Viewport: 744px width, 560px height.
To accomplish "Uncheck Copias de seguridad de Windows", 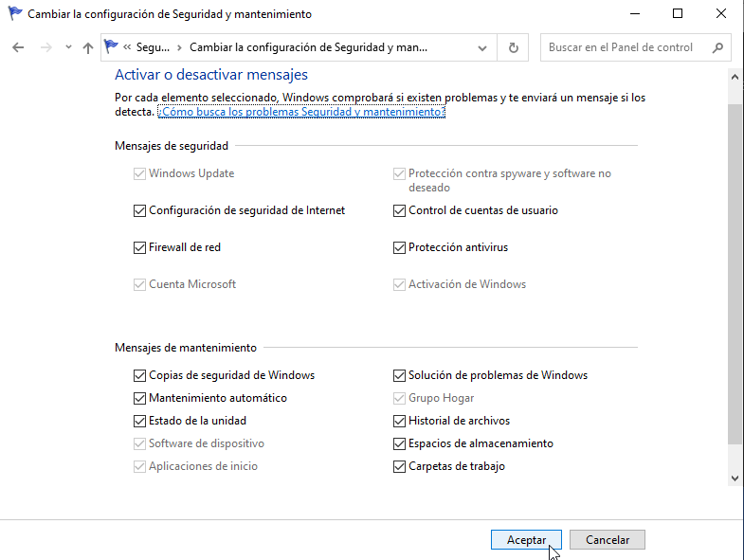I will (x=139, y=375).
